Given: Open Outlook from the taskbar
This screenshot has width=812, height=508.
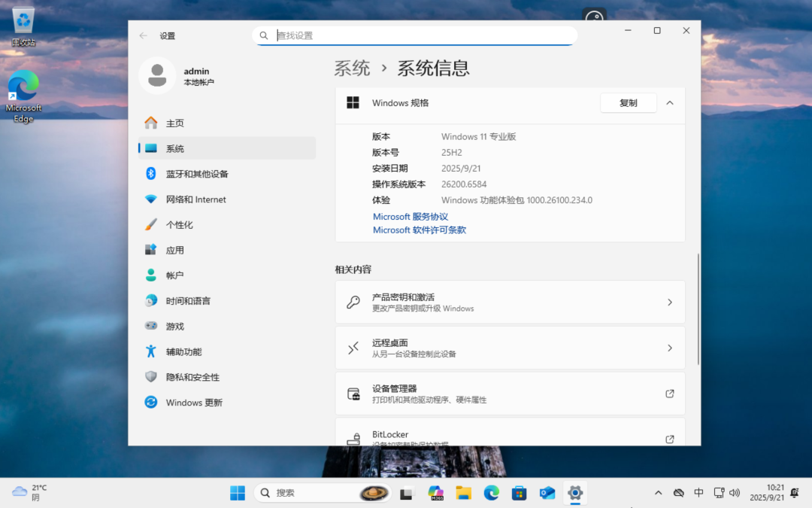Looking at the screenshot, I should point(547,493).
